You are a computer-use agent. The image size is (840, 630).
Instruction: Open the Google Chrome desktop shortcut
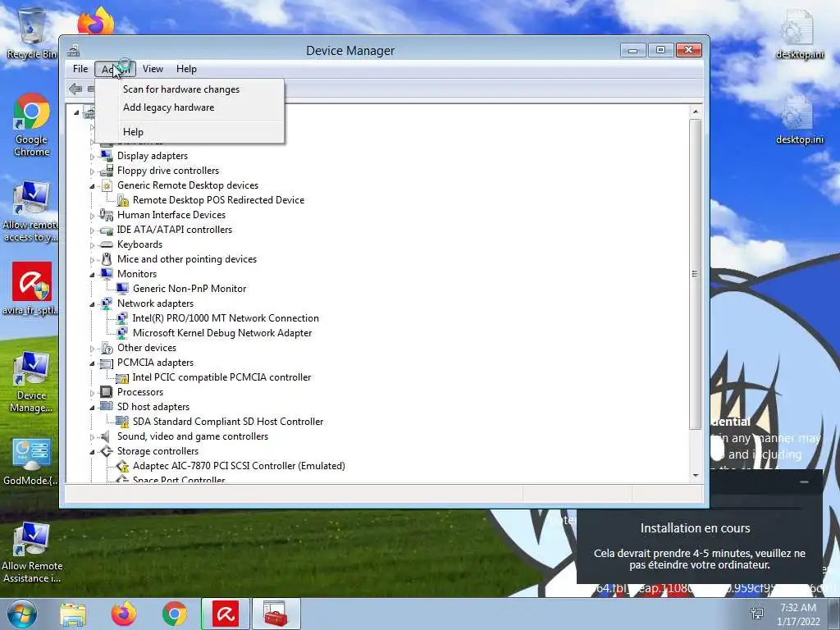point(32,126)
